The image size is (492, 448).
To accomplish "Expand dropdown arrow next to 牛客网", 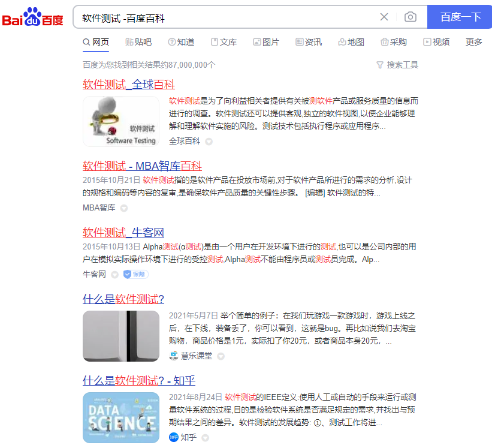I will pos(115,275).
